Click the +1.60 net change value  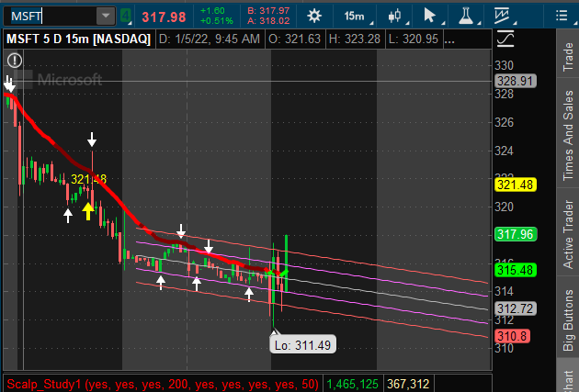[x=212, y=11]
